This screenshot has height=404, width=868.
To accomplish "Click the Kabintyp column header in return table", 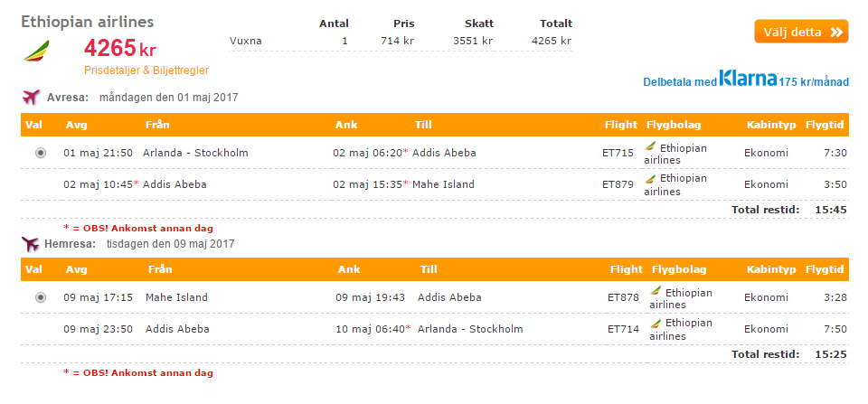I will click(x=771, y=269).
